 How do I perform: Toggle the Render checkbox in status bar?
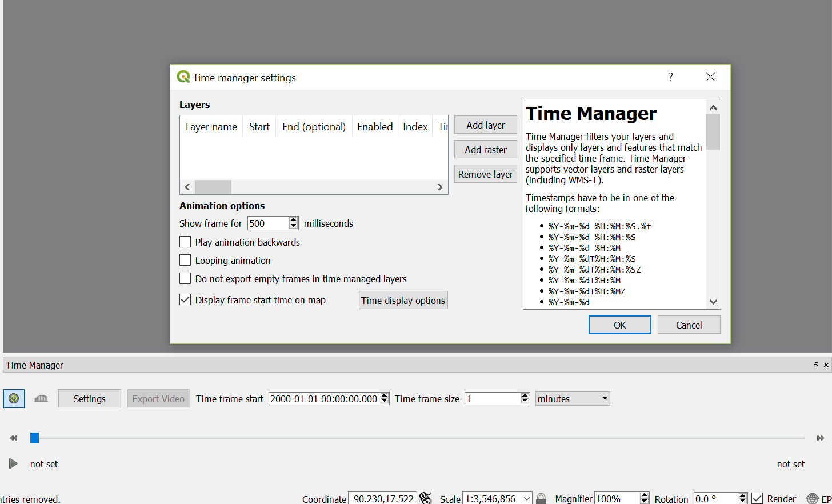pyautogui.click(x=757, y=498)
